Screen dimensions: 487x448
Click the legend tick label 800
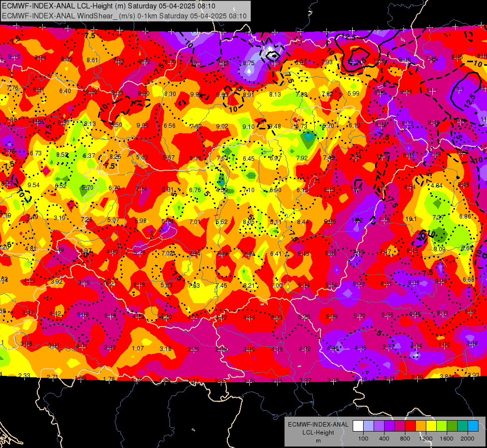tap(405, 439)
